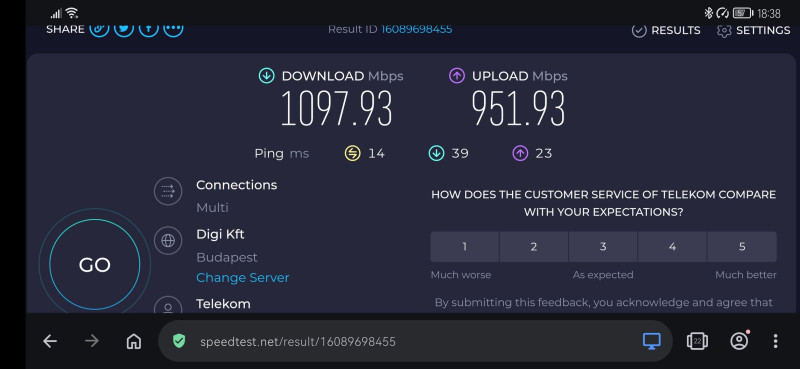Start a new test with GO
The height and width of the screenshot is (369, 800).
[x=94, y=264]
